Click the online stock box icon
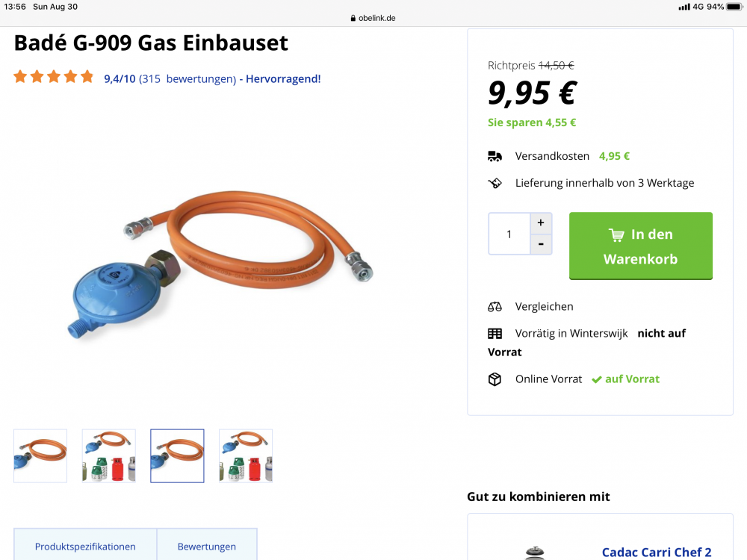 pyautogui.click(x=495, y=379)
